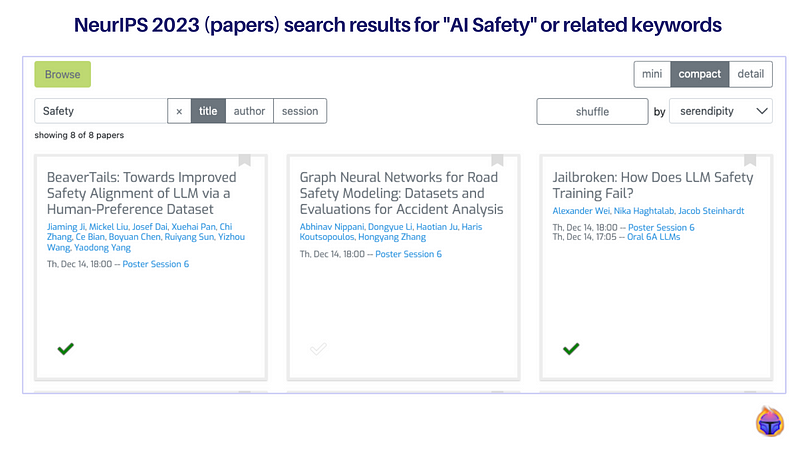Click the shuffle button
The width and height of the screenshot is (800, 450).
pyautogui.click(x=592, y=112)
